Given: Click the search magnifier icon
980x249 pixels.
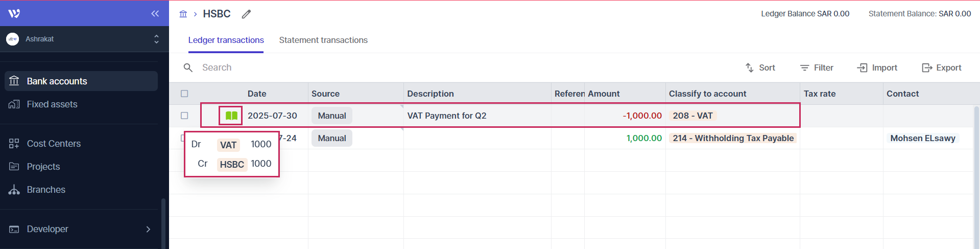Looking at the screenshot, I should (x=188, y=67).
